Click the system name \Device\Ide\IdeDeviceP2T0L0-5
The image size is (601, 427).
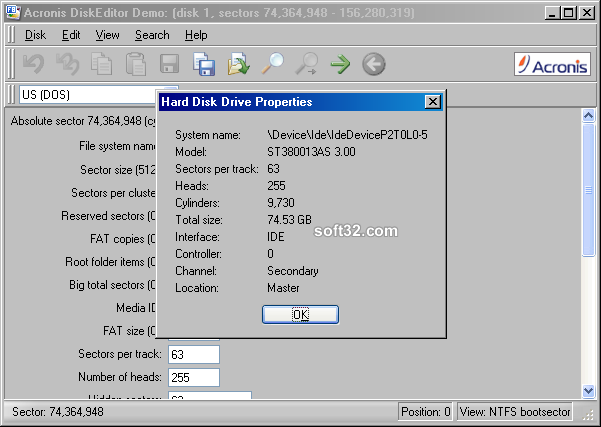[x=347, y=135]
